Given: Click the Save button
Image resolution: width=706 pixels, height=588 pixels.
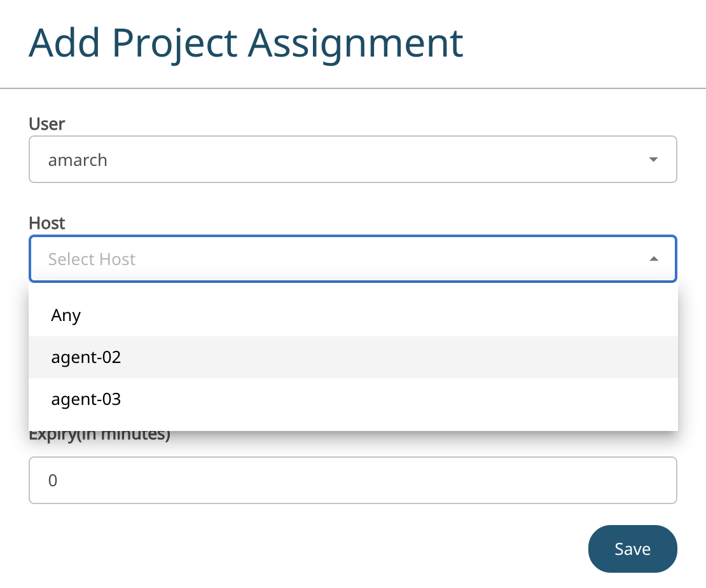Looking at the screenshot, I should pos(632,549).
